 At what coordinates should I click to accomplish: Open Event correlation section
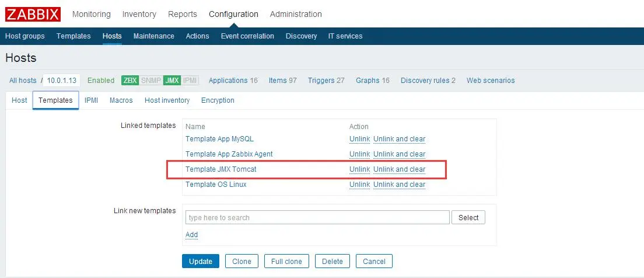coord(247,36)
